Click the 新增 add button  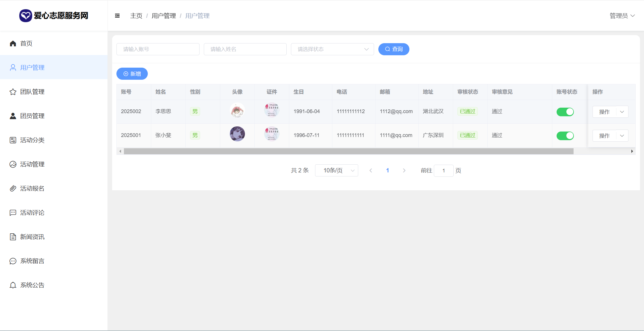point(132,74)
